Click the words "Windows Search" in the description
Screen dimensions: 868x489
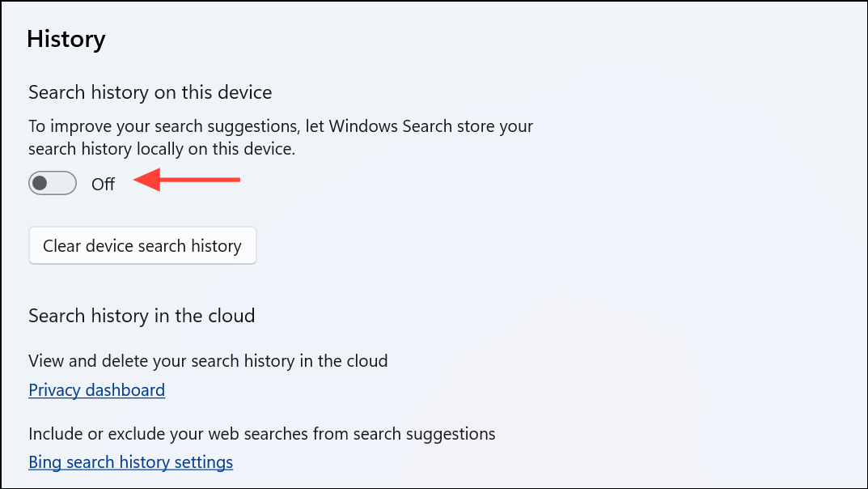tap(379, 126)
